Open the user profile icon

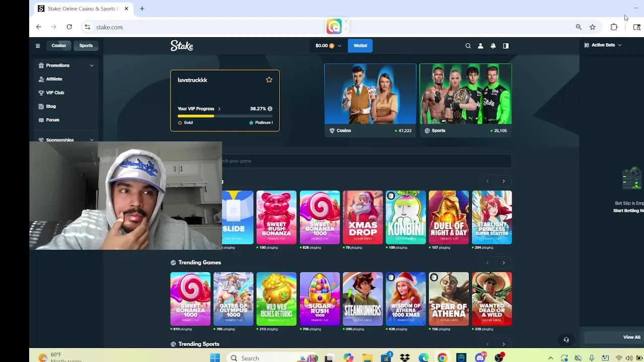480,46
